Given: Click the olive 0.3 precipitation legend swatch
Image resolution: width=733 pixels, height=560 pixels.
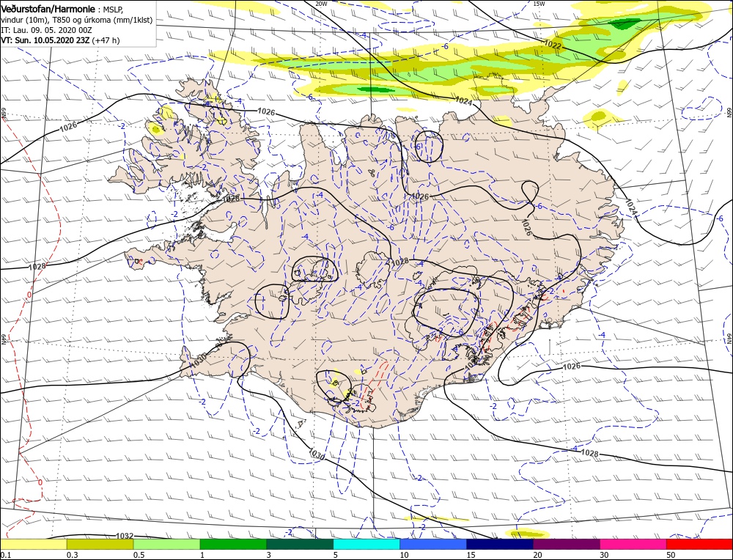Looking at the screenshot, I should pyautogui.click(x=100, y=544).
